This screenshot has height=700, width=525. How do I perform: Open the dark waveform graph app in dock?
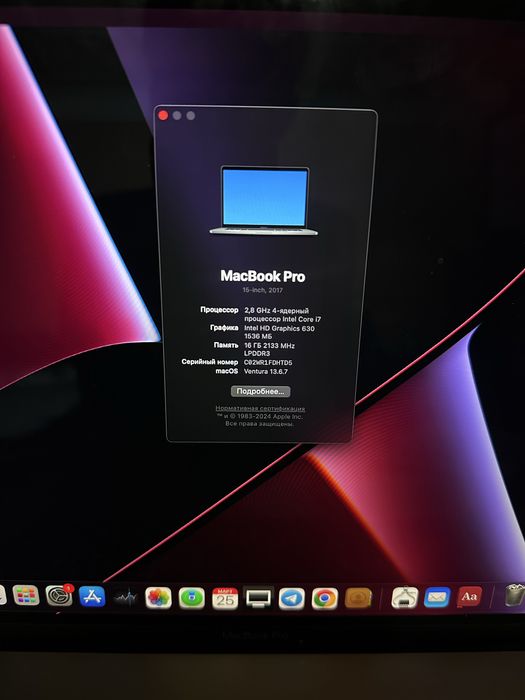pyautogui.click(x=125, y=597)
